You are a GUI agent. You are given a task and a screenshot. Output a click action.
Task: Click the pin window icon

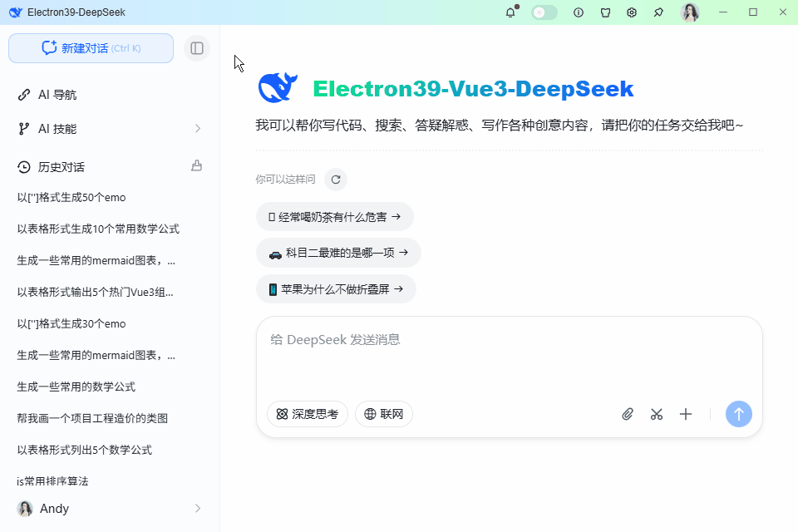point(658,12)
